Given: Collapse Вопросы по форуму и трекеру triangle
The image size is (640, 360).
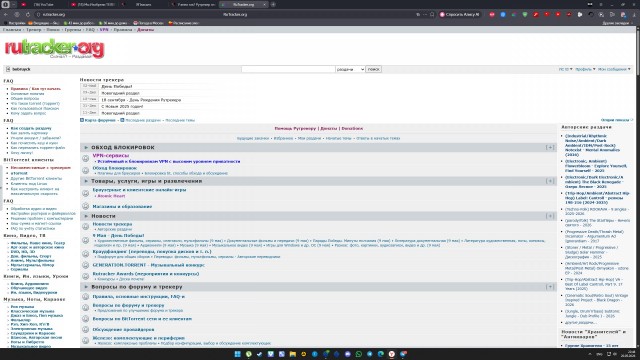Looking at the screenshot, I should click(x=86, y=287).
